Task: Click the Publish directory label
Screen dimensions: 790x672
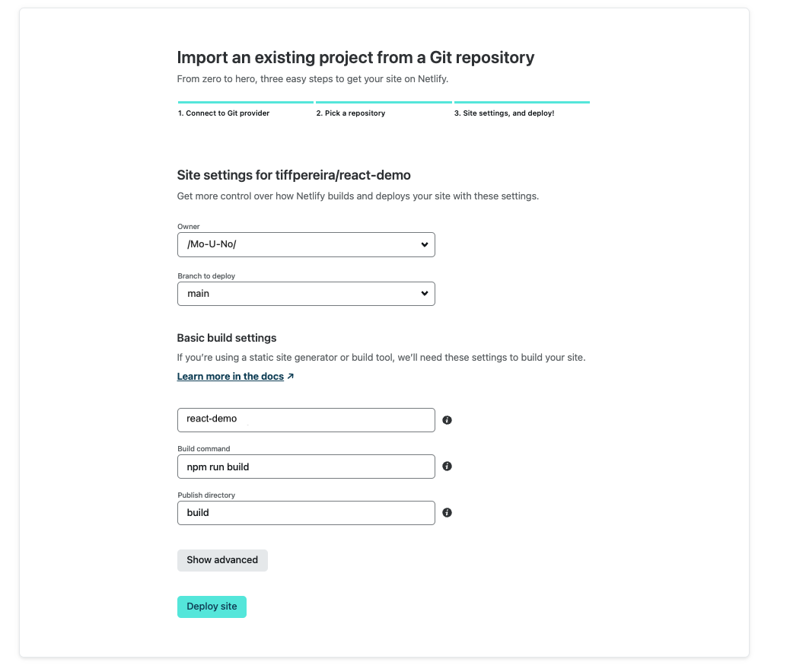Action: pyautogui.click(x=206, y=495)
